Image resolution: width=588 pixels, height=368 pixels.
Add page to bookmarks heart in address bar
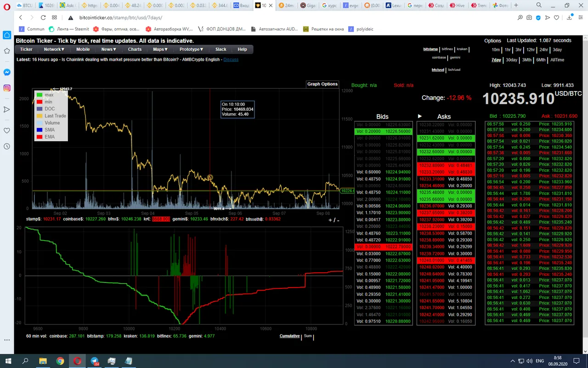(x=557, y=17)
